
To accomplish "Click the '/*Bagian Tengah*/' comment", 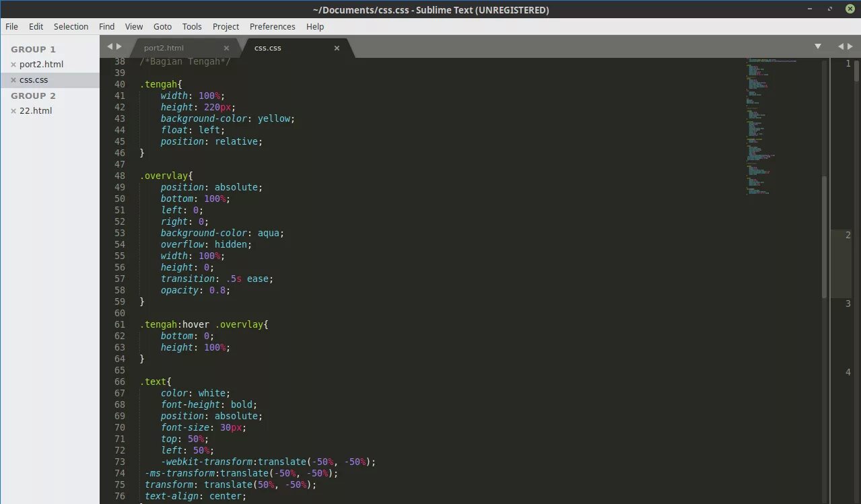I will [185, 61].
